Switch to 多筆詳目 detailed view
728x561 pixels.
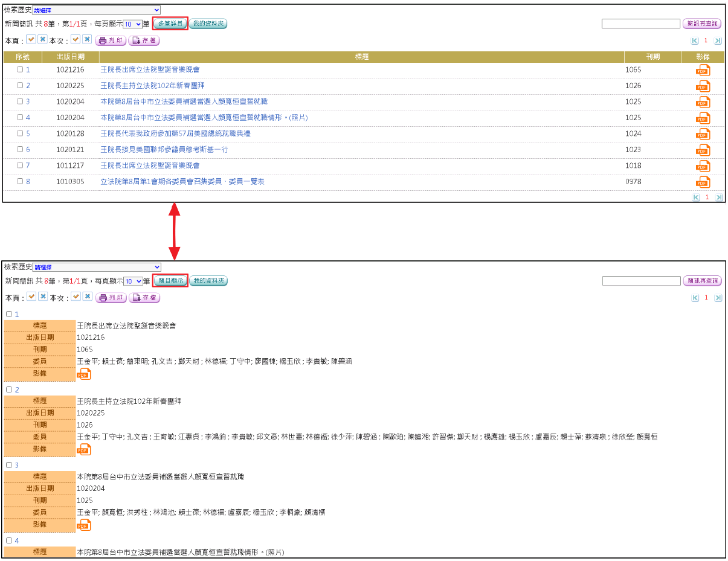(170, 24)
